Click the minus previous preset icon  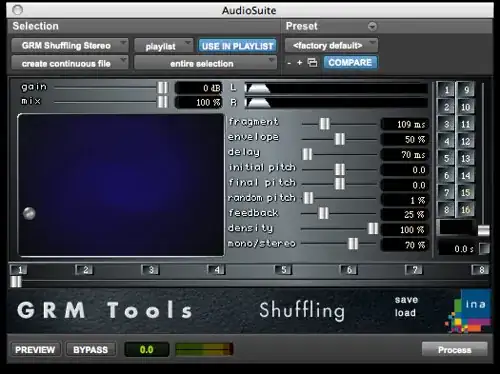point(289,63)
